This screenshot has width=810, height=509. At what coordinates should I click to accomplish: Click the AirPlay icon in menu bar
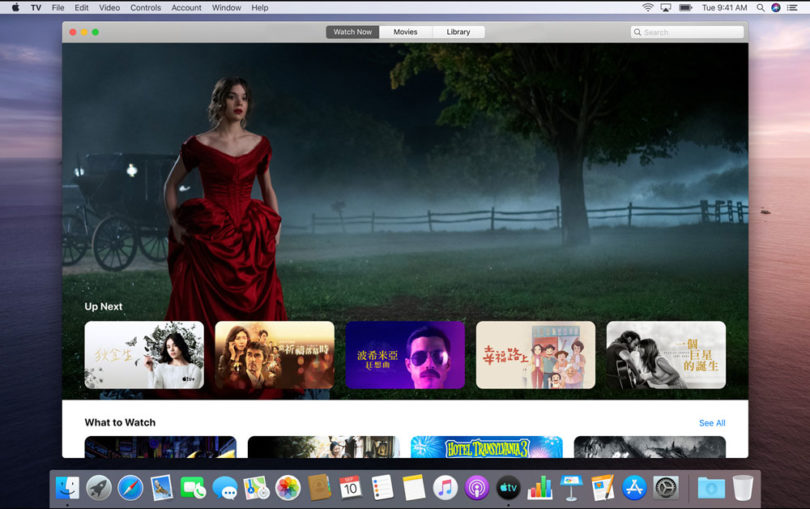666,8
